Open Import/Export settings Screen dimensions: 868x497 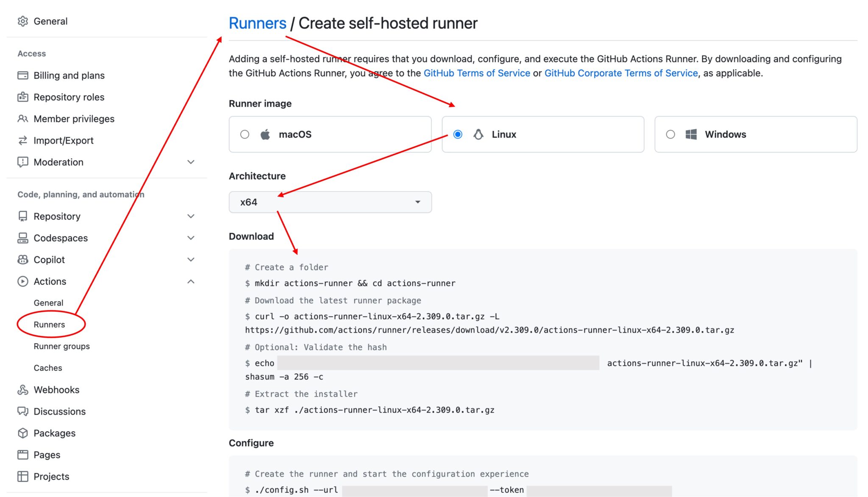tap(64, 140)
